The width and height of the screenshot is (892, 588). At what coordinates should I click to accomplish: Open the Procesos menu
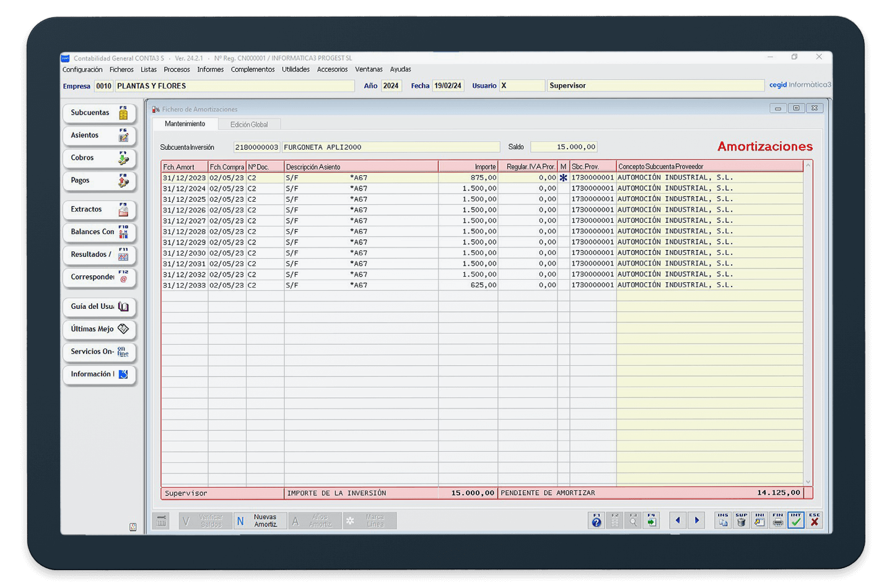click(177, 69)
